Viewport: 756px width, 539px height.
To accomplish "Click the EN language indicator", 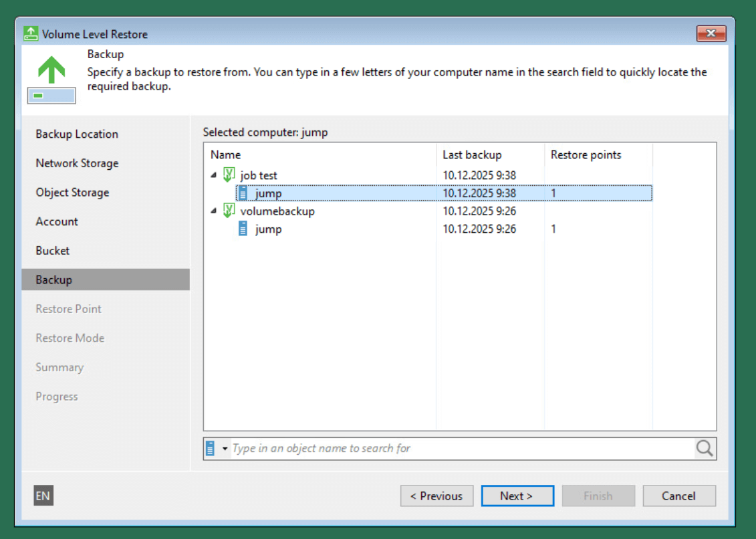I will pyautogui.click(x=43, y=496).
